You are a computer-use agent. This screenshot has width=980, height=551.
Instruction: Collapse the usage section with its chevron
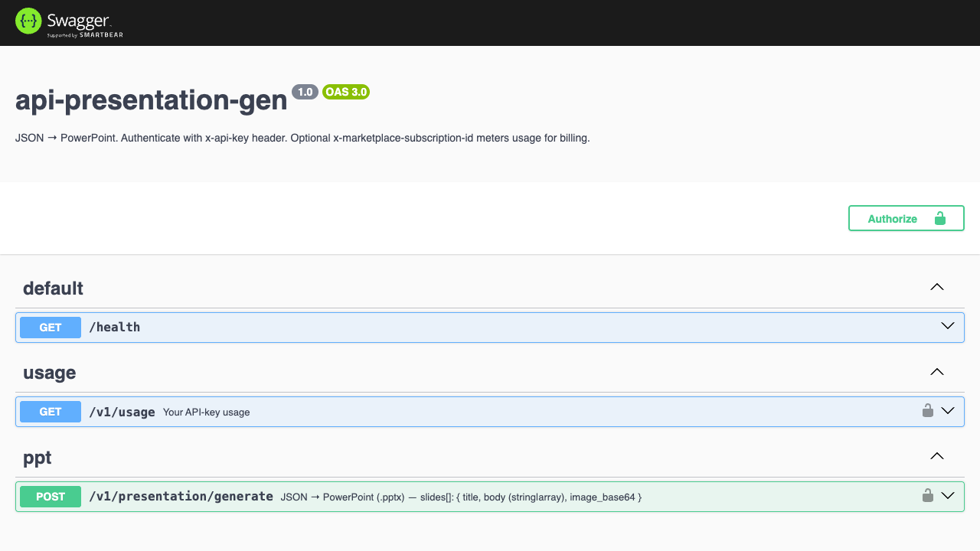(x=936, y=372)
